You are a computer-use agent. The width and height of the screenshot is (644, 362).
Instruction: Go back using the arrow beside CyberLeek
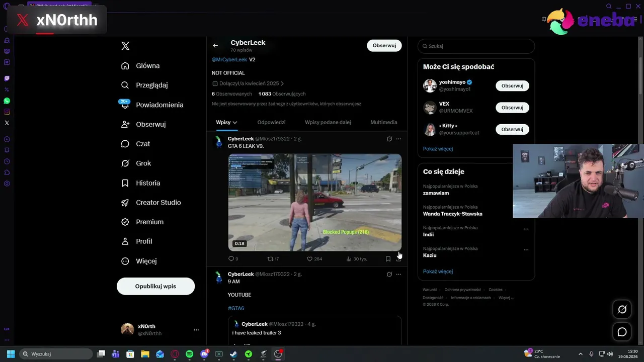click(215, 46)
